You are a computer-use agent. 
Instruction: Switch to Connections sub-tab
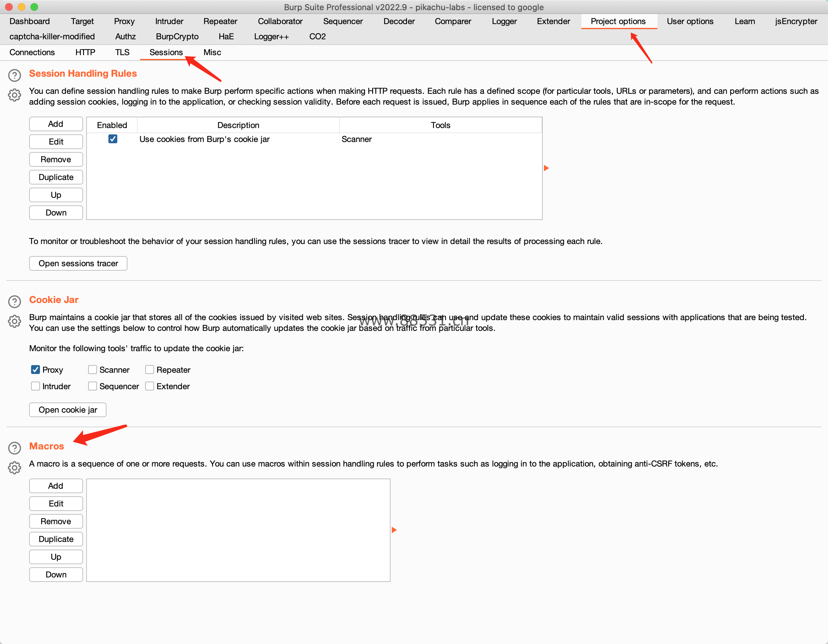point(32,52)
